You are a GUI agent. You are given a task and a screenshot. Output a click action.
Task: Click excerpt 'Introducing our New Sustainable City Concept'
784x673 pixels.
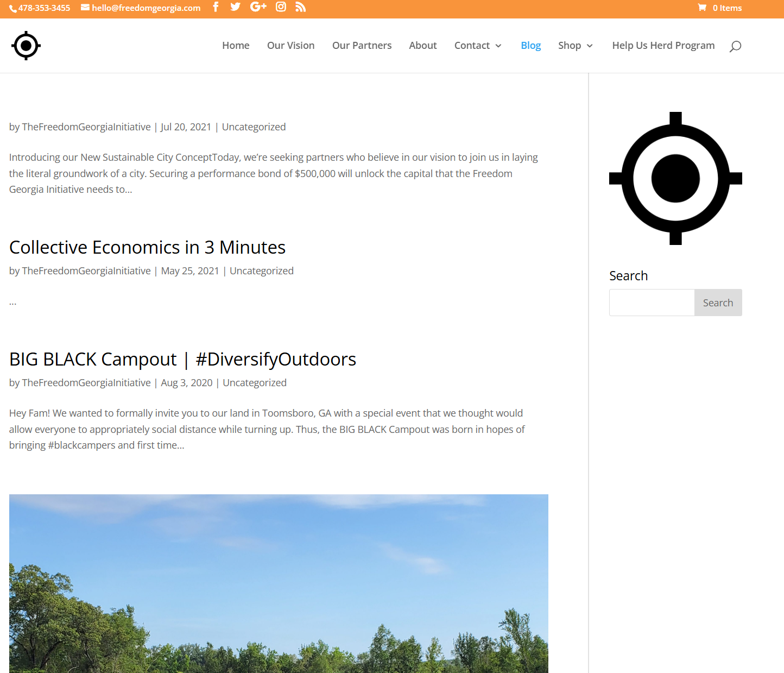pyautogui.click(x=274, y=173)
